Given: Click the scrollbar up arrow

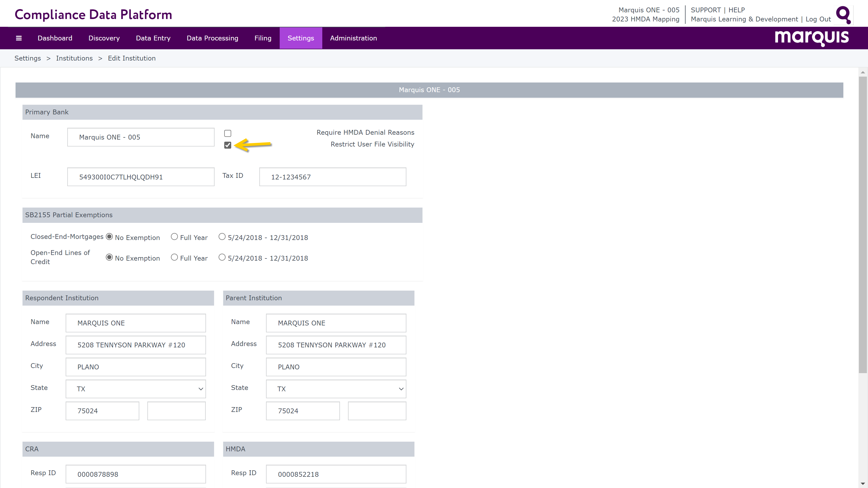Looking at the screenshot, I should (x=863, y=72).
